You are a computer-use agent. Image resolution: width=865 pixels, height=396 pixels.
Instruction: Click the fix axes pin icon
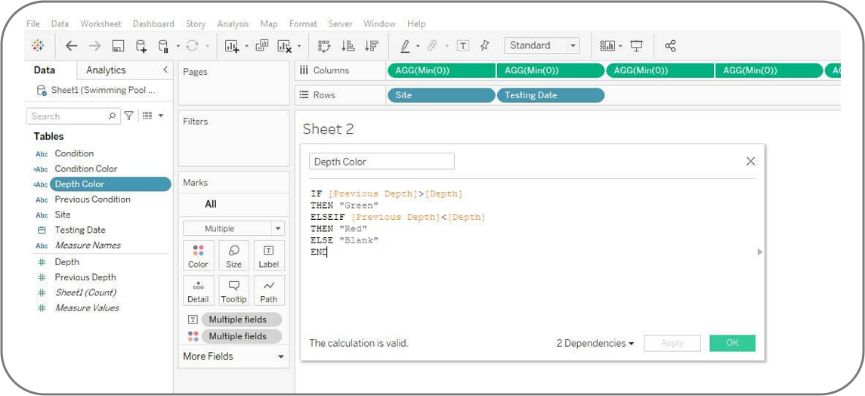point(484,46)
